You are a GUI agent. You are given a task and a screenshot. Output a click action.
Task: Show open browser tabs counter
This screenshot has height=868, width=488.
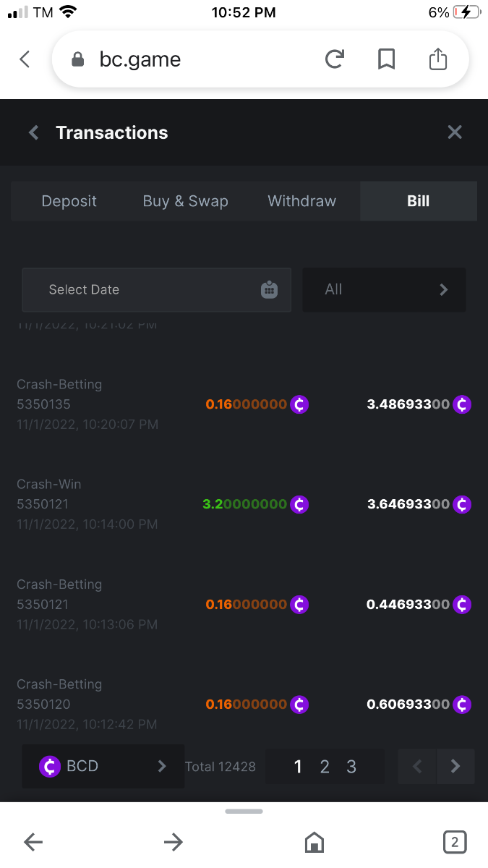(454, 842)
